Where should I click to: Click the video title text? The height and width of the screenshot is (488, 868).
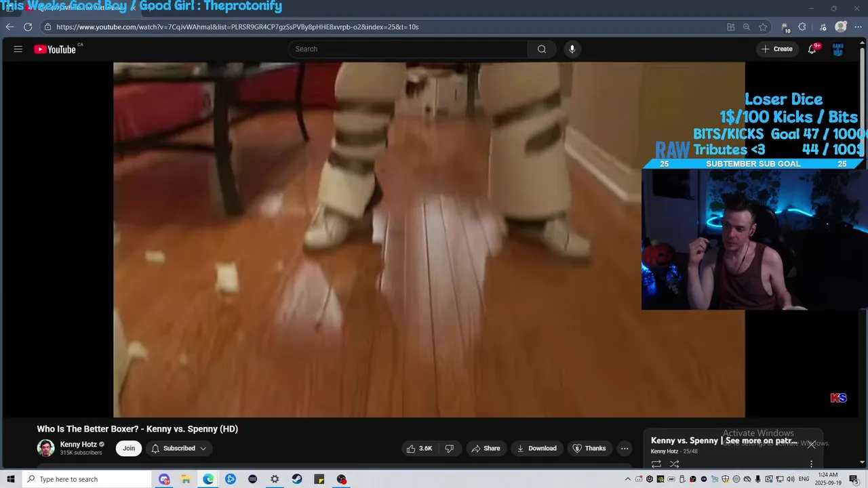click(137, 429)
